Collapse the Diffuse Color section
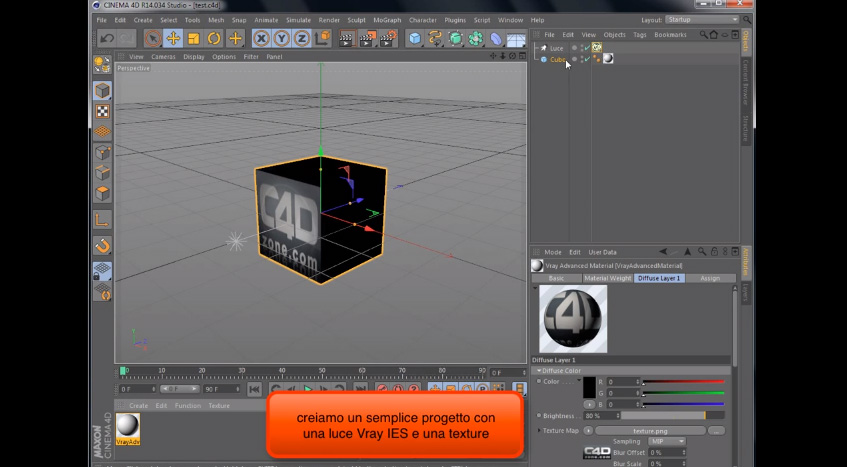The height and width of the screenshot is (467, 847). click(x=539, y=371)
